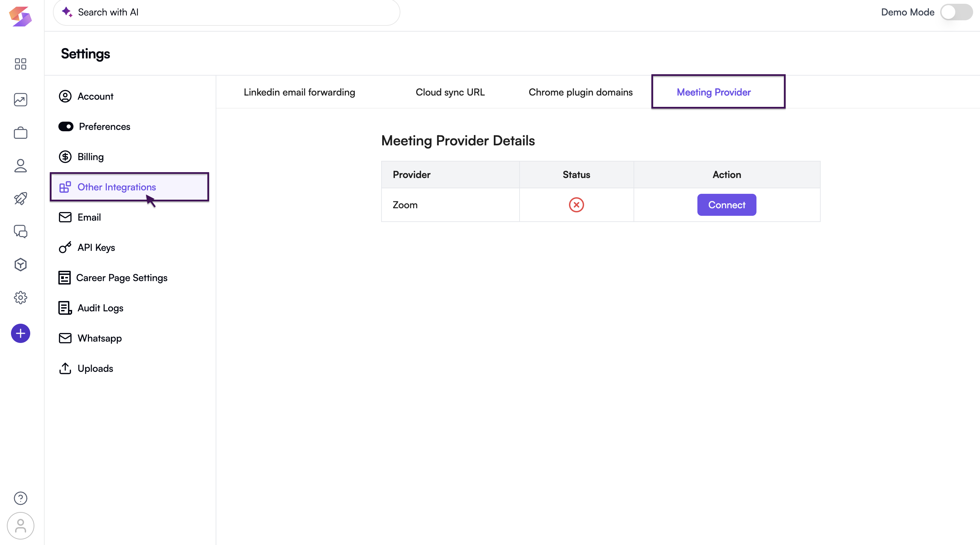Open Whatsapp settings section
Image resolution: width=980 pixels, height=545 pixels.
(129, 338)
